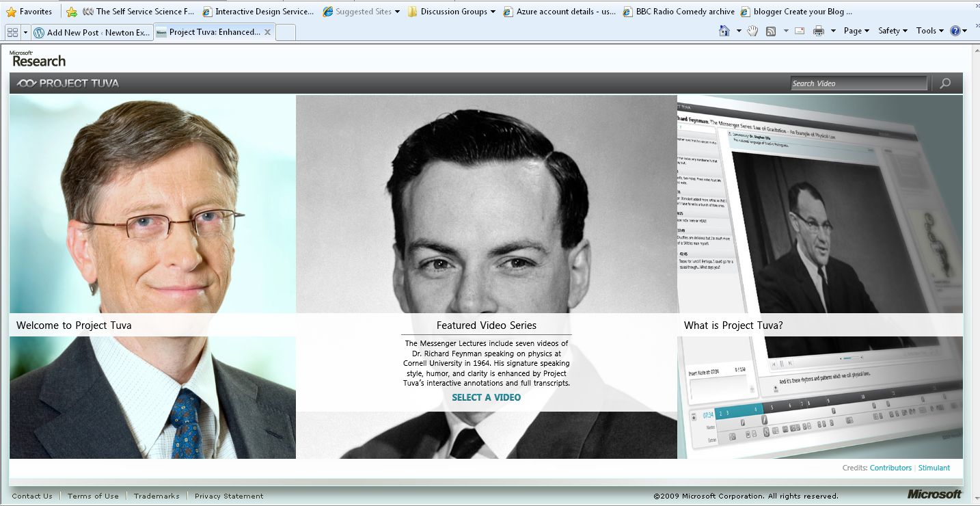
Task: Click the Home icon in the command bar
Action: point(724,31)
